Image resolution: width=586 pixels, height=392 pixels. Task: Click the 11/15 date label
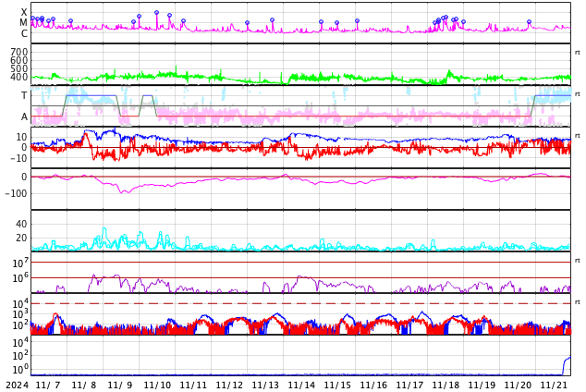click(x=338, y=385)
